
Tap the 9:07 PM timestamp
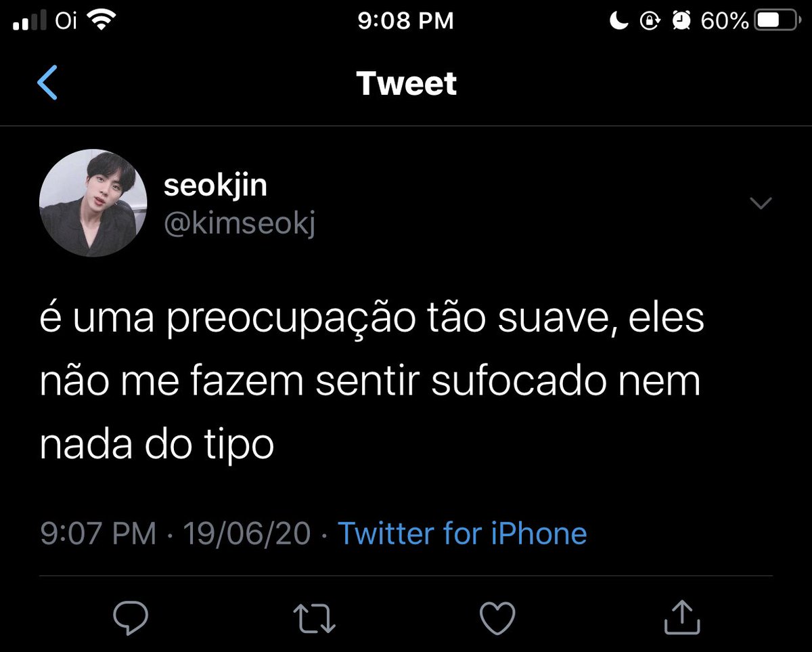98,534
